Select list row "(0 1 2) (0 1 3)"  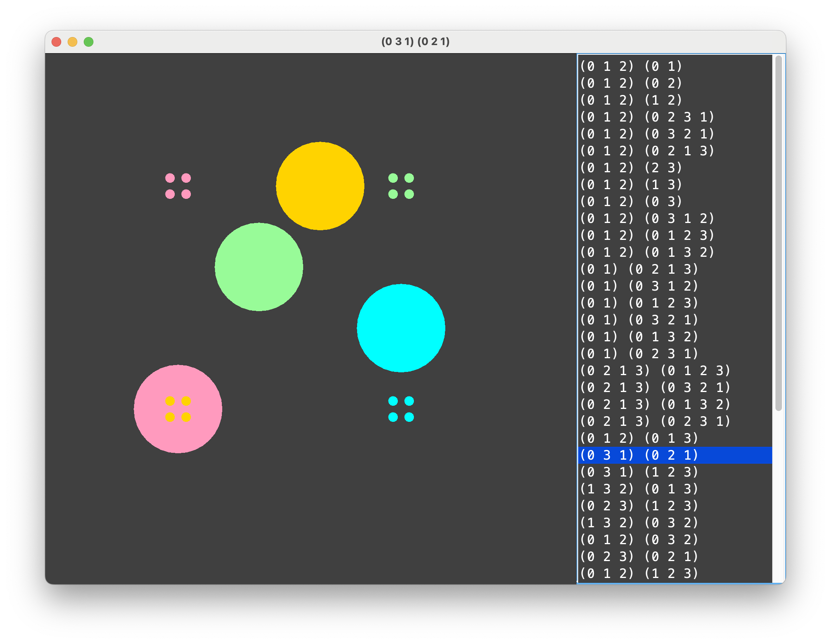675,438
